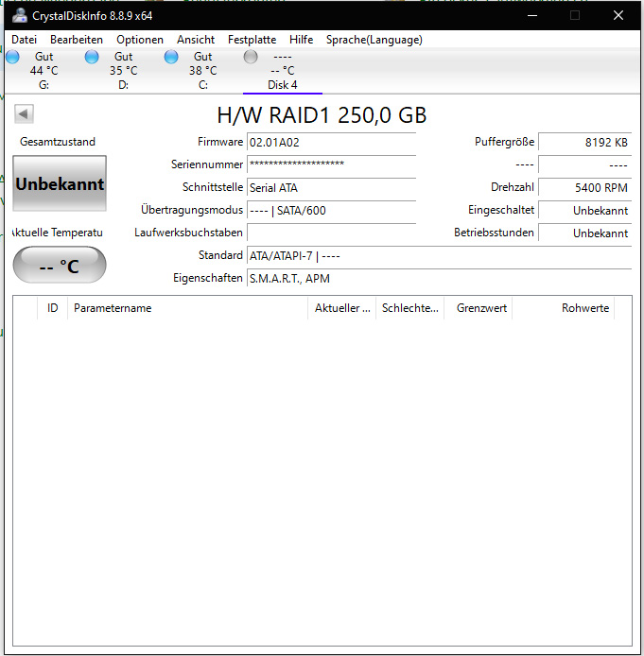Click the Aktueller ... column header

342,308
